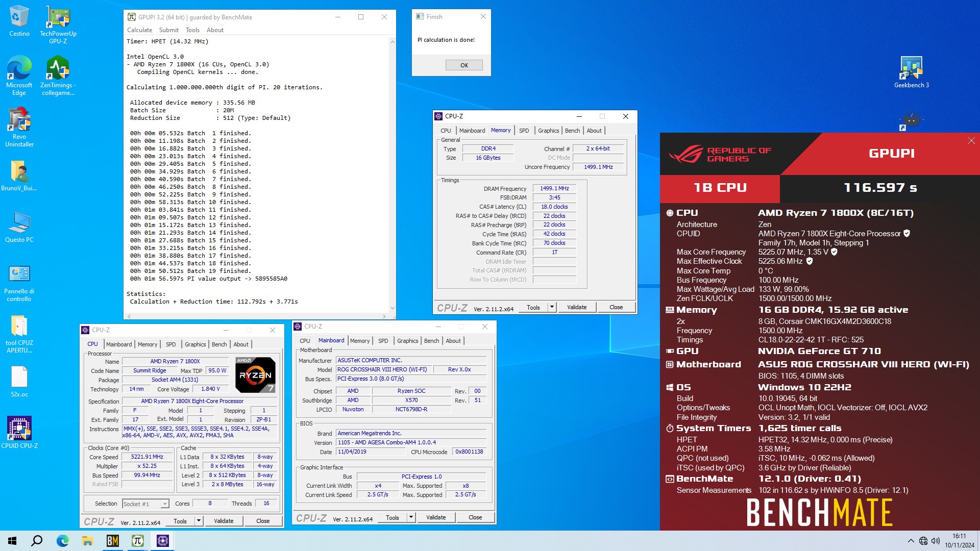Open Submit menu in GPUPI
The height and width of the screenshot is (551, 980).
click(168, 30)
